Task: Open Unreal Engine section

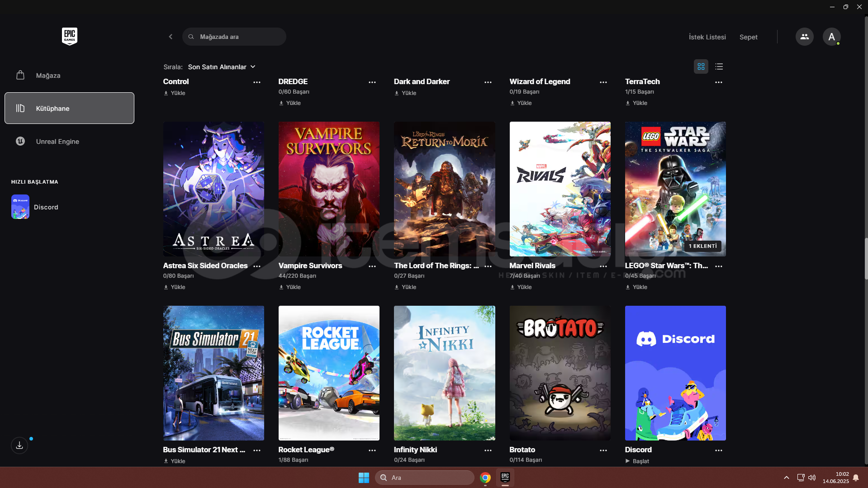Action: click(69, 141)
